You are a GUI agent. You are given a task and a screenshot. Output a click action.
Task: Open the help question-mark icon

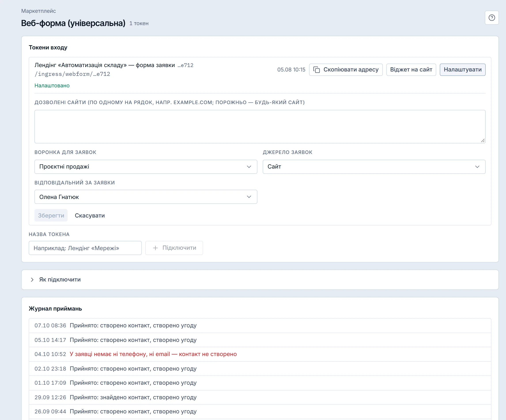(492, 18)
